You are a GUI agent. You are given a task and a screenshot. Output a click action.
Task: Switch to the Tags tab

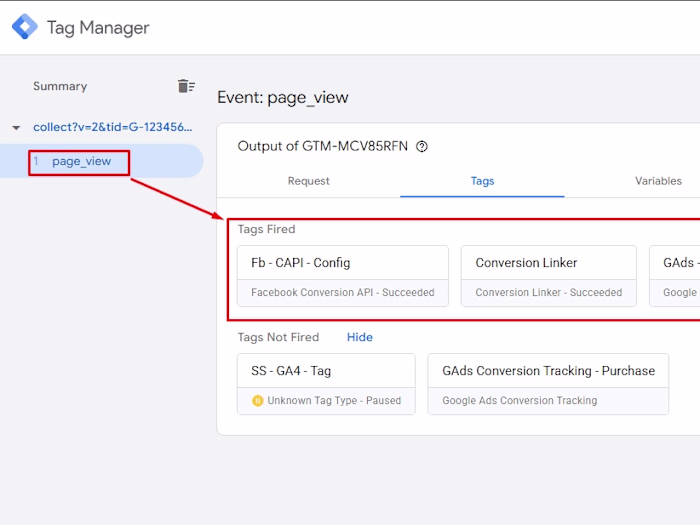(x=482, y=181)
